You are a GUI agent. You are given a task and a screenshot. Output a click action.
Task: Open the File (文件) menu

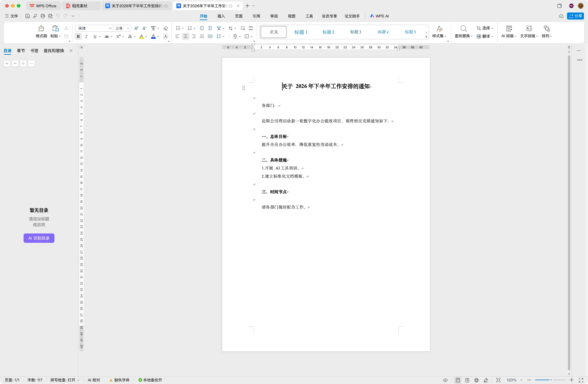(x=12, y=16)
